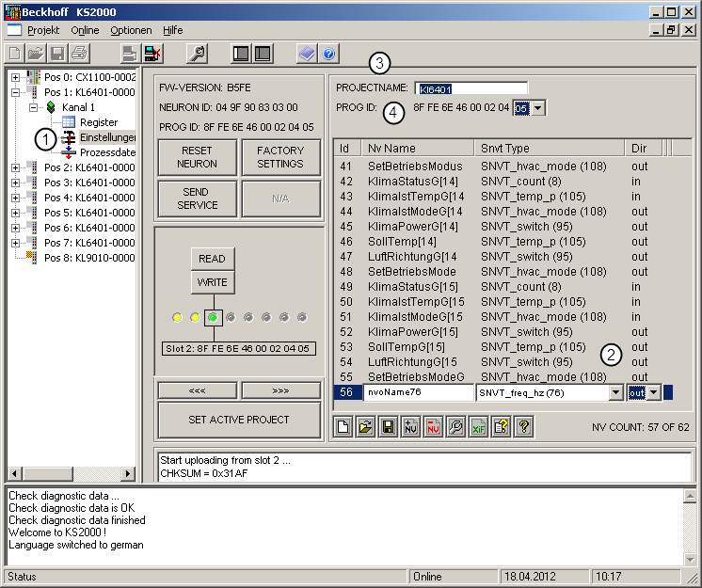Image resolution: width=702 pixels, height=588 pixels.
Task: Select the Register node in the tree
Action: (x=99, y=122)
